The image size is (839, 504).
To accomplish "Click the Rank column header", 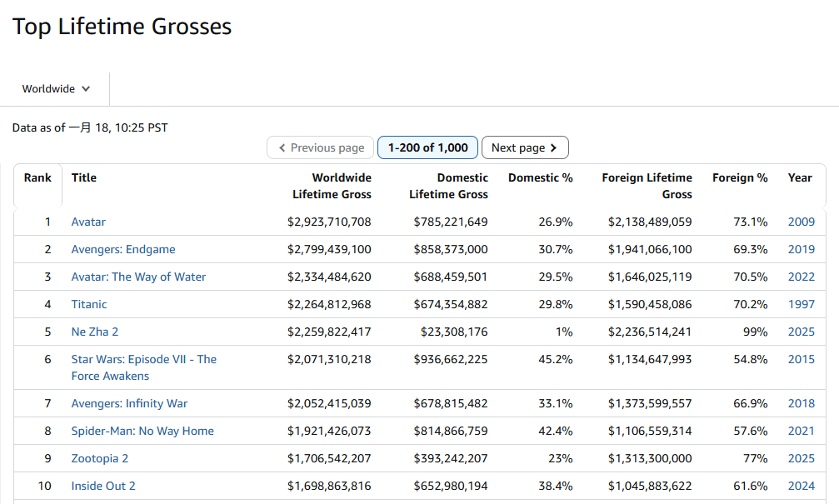I will click(x=37, y=177).
